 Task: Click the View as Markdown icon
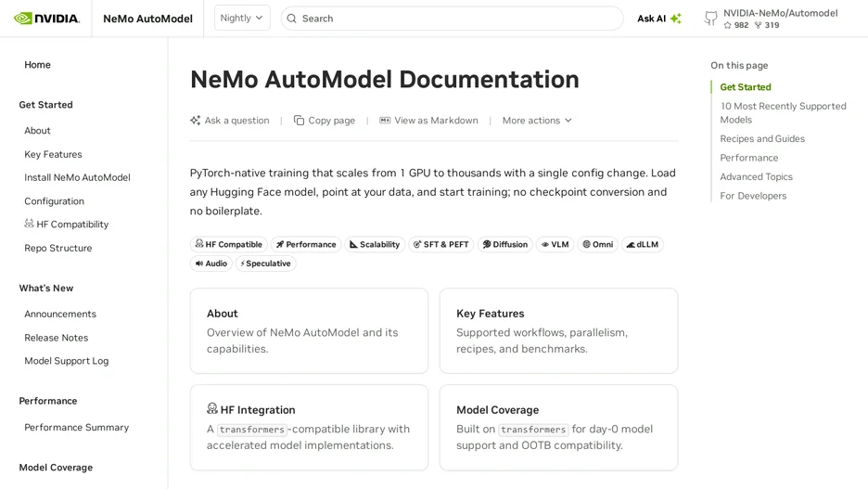point(385,121)
